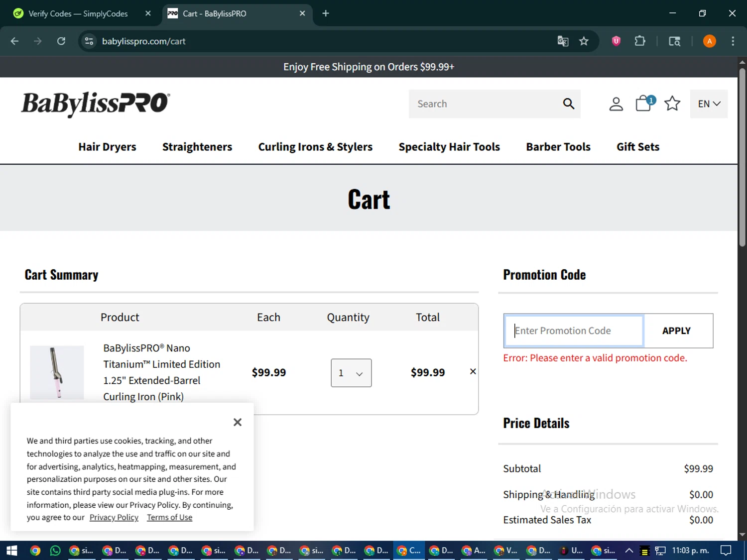Click the Shipping & Handling $0.00 value
This screenshot has height=560, width=747.
(x=701, y=494)
